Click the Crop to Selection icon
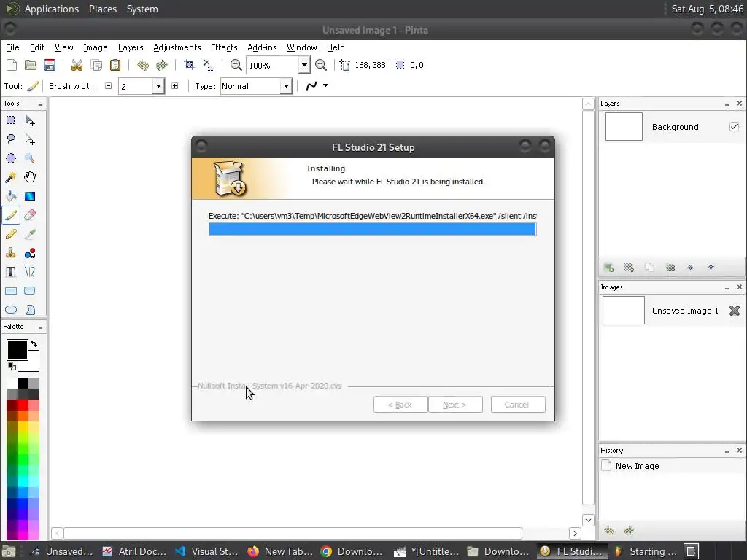This screenshot has width=747, height=560. click(x=189, y=65)
